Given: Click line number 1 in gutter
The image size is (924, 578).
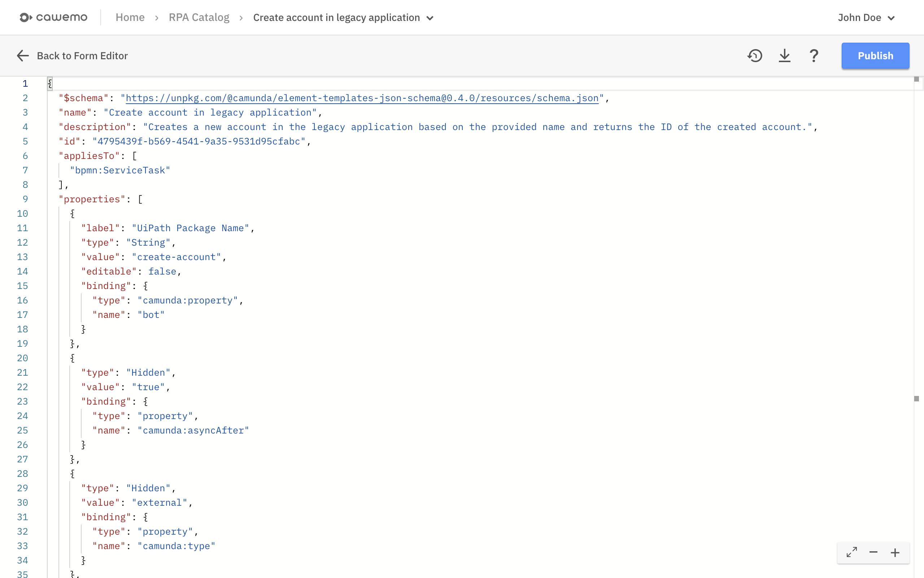Looking at the screenshot, I should pyautogui.click(x=25, y=84).
